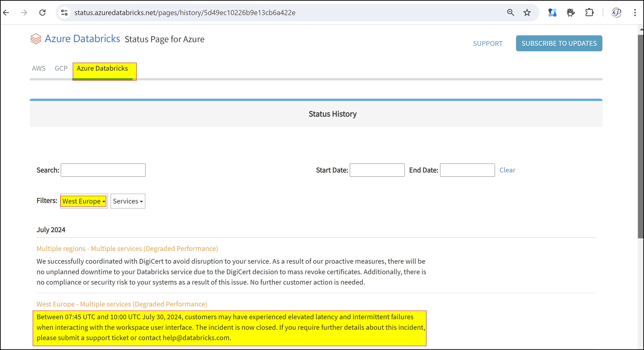Click the zoom magnifier icon in address bar

[x=510, y=13]
